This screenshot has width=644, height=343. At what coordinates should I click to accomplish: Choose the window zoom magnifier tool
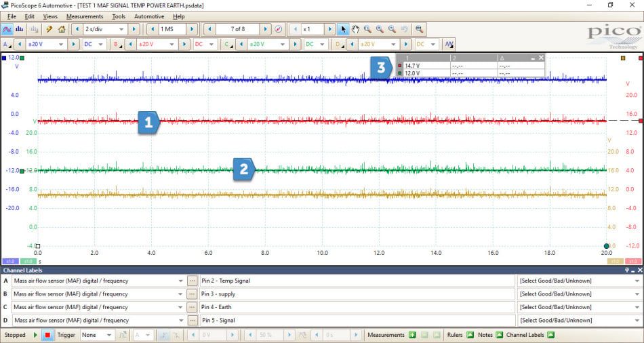(x=367, y=29)
